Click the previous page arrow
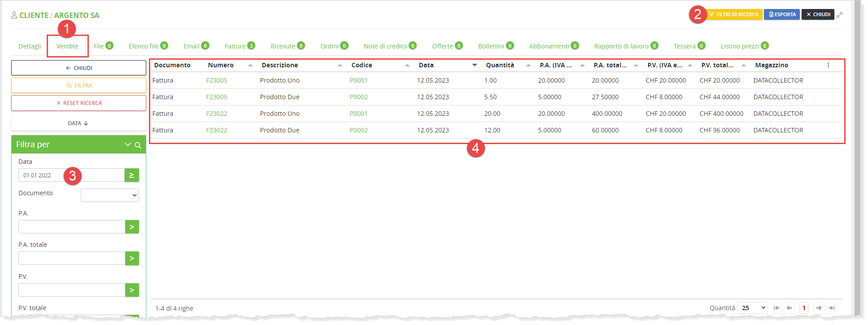 click(x=789, y=308)
